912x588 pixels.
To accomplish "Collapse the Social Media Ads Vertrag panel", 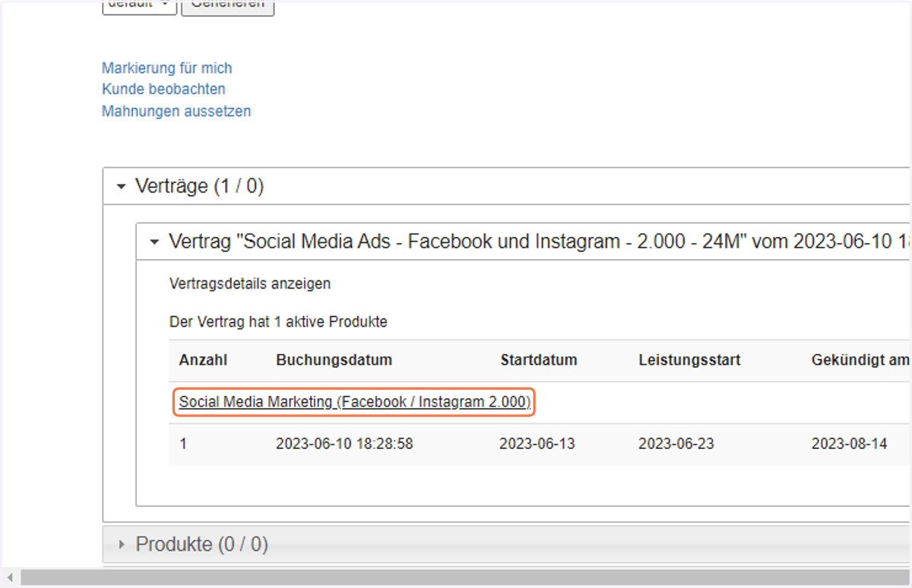I will pos(523,242).
